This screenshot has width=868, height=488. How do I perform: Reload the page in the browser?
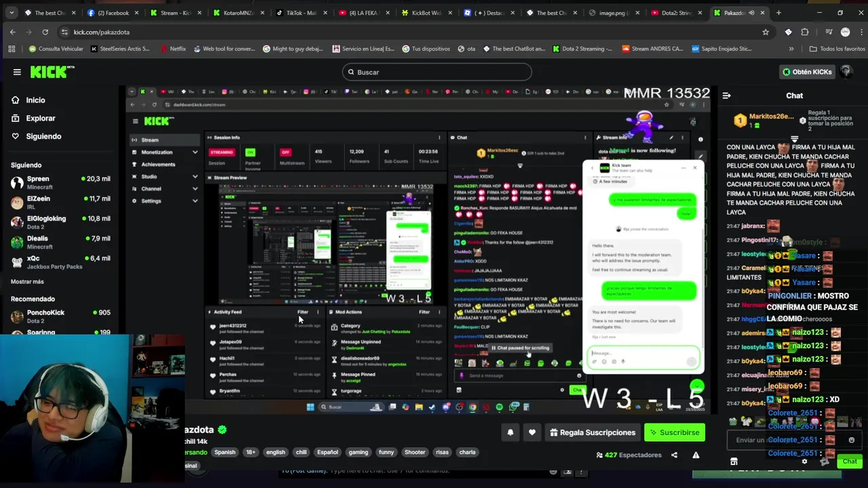click(45, 32)
